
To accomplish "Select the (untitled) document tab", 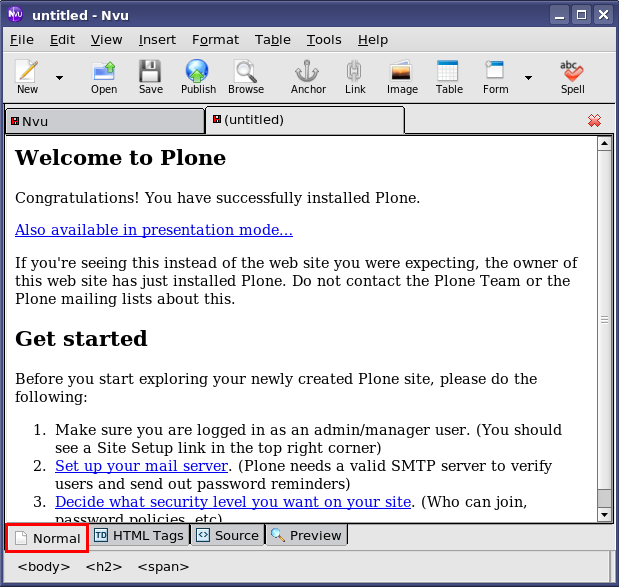I will [x=305, y=120].
